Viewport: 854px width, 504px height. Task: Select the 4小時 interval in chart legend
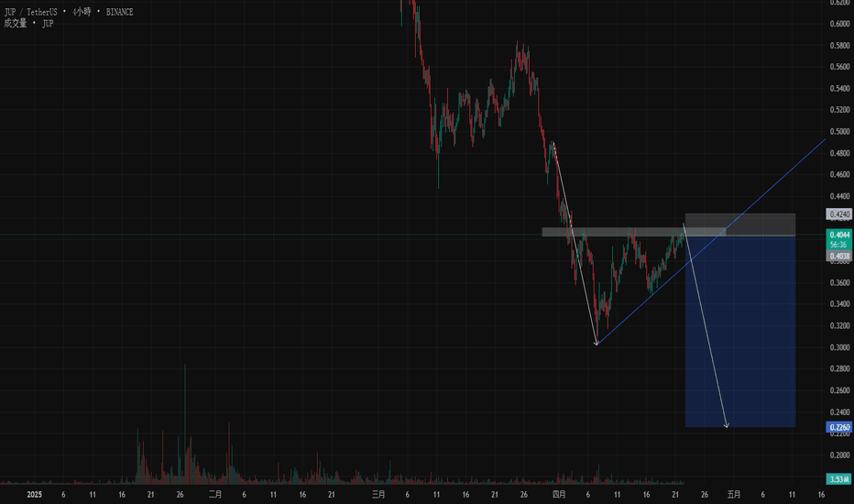coord(82,12)
